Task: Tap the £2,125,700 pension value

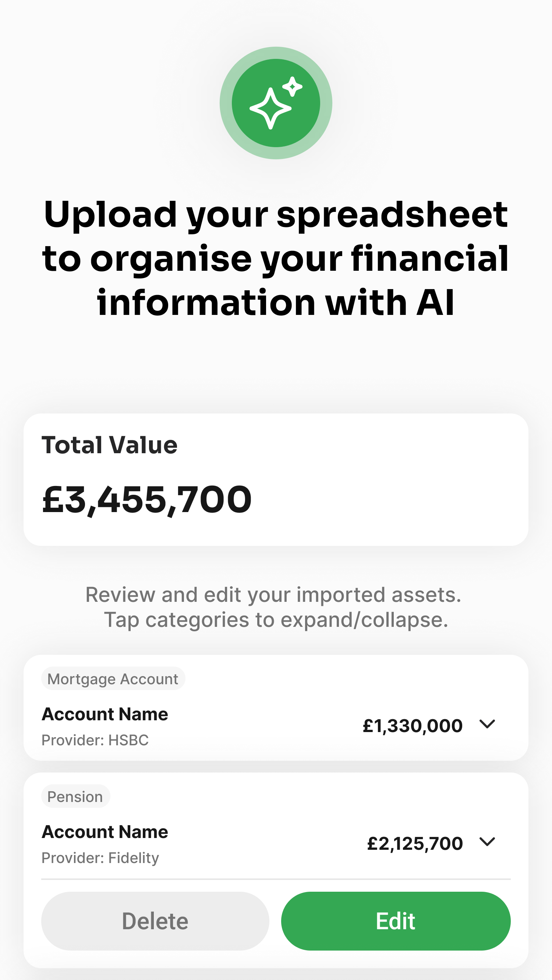Action: click(415, 844)
